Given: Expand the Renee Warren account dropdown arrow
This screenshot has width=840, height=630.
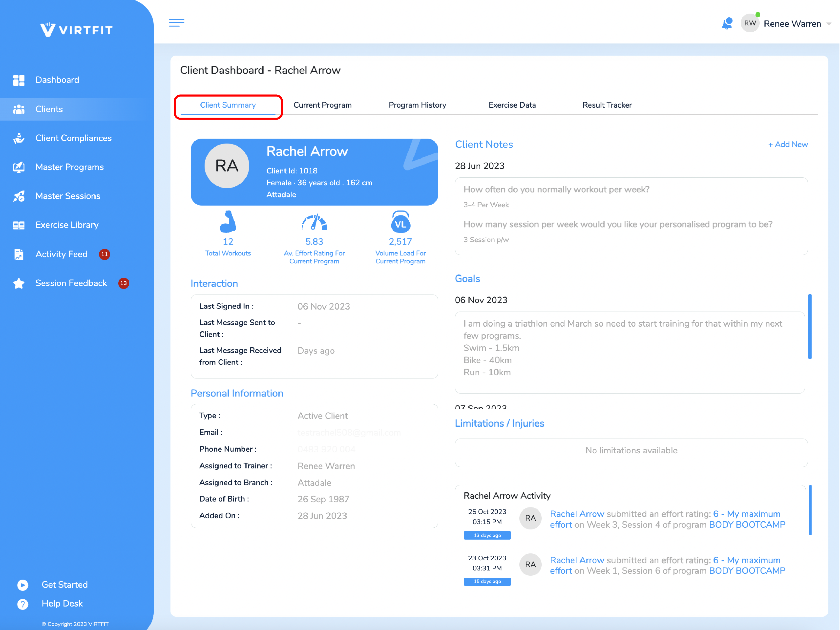Looking at the screenshot, I should tap(829, 24).
